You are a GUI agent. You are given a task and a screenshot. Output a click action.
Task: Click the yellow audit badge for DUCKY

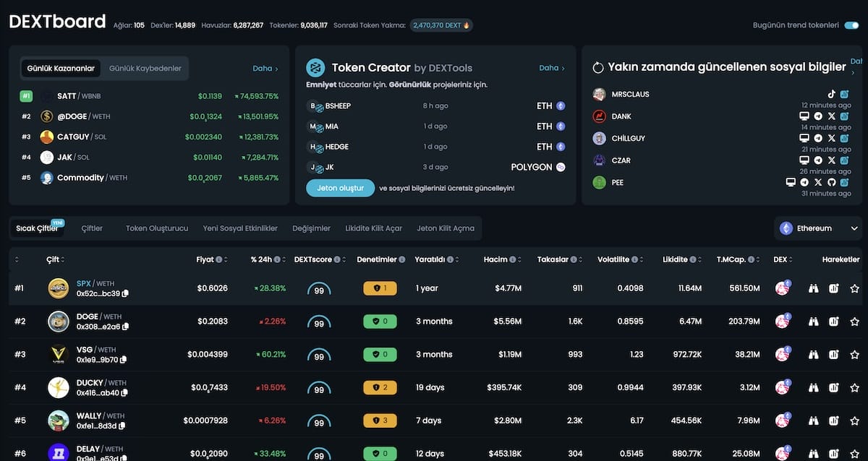click(x=380, y=388)
